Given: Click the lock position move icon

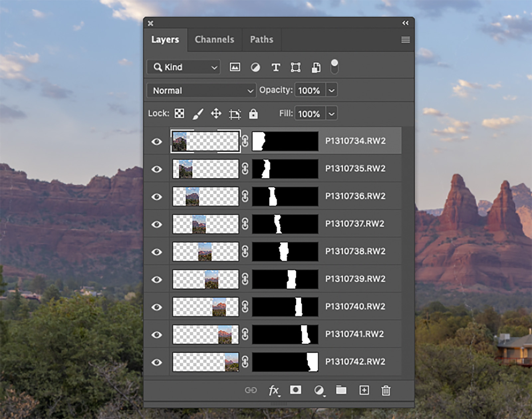Looking at the screenshot, I should click(216, 114).
